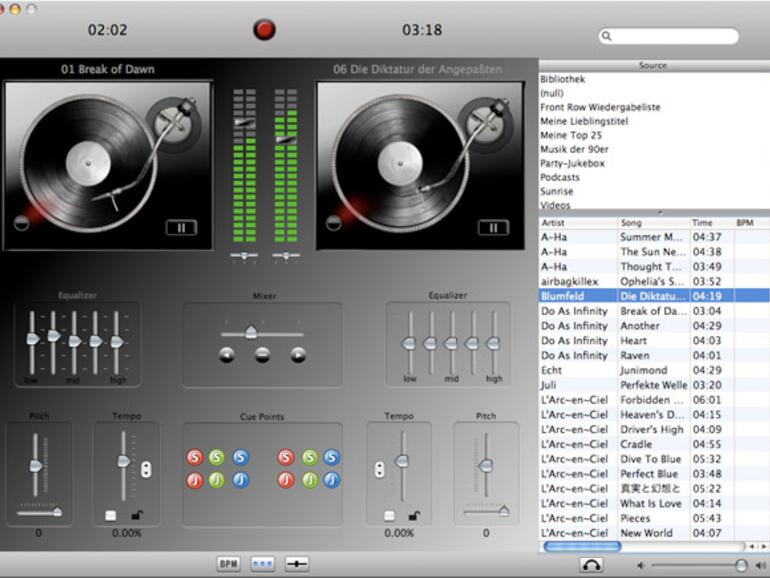This screenshot has height=578, width=770.
Task: Toggle the left deck tempo lock
Action: click(x=134, y=515)
